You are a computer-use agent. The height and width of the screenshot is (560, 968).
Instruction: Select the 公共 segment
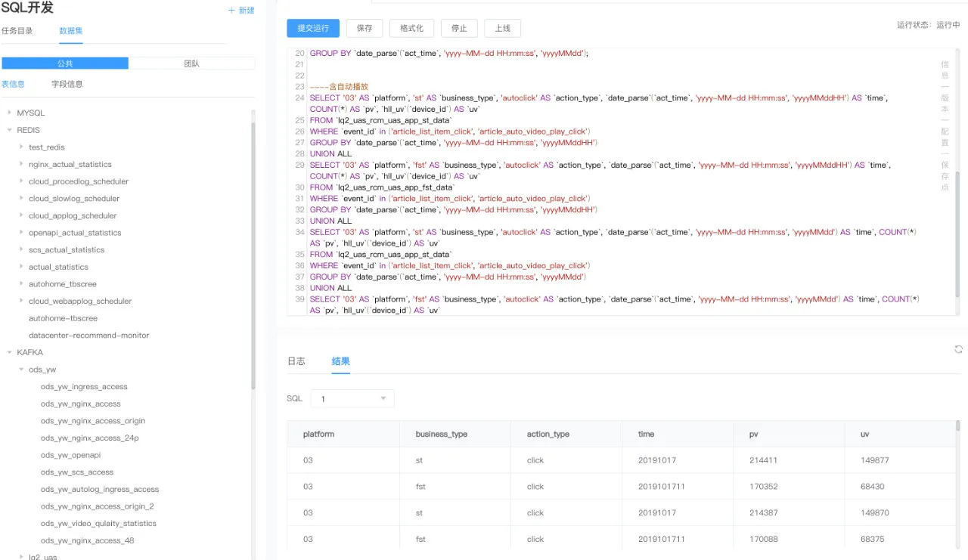tap(65, 63)
